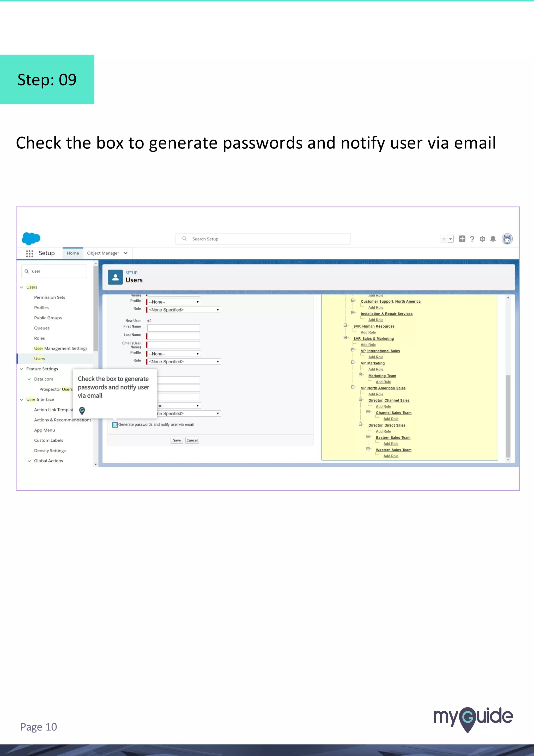Click Add Role under Marketing Team
This screenshot has height=756, width=534.
pyautogui.click(x=383, y=382)
